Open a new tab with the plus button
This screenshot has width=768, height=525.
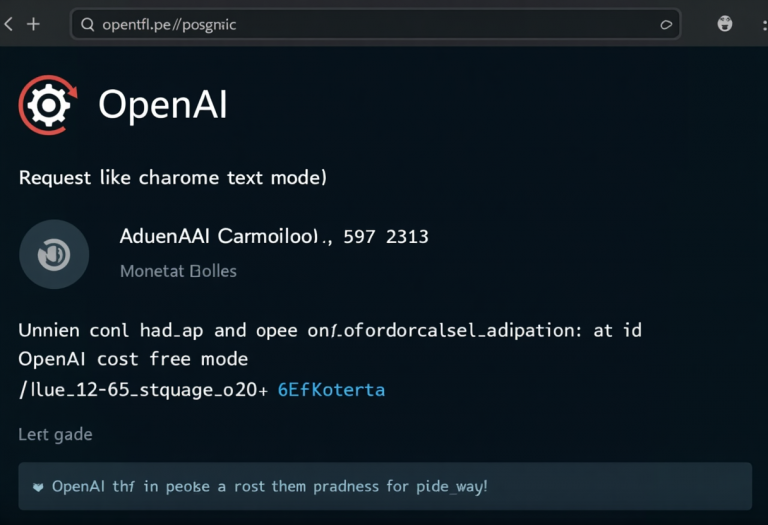[x=33, y=24]
